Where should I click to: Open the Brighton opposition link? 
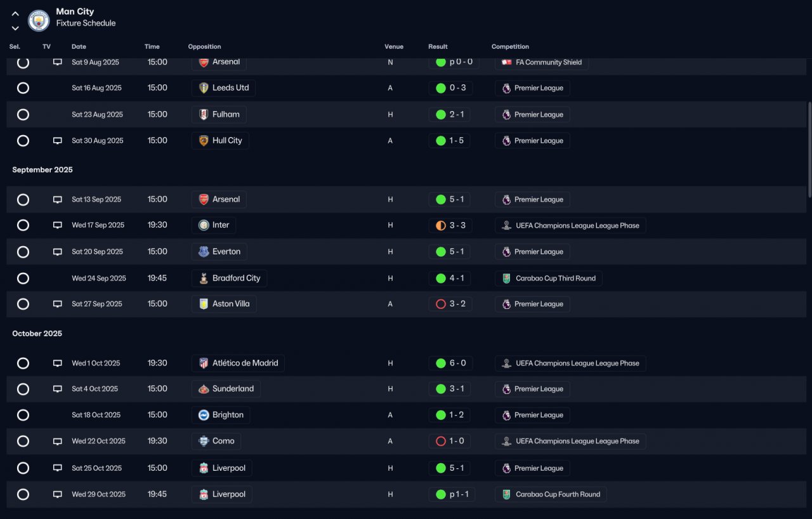point(221,415)
